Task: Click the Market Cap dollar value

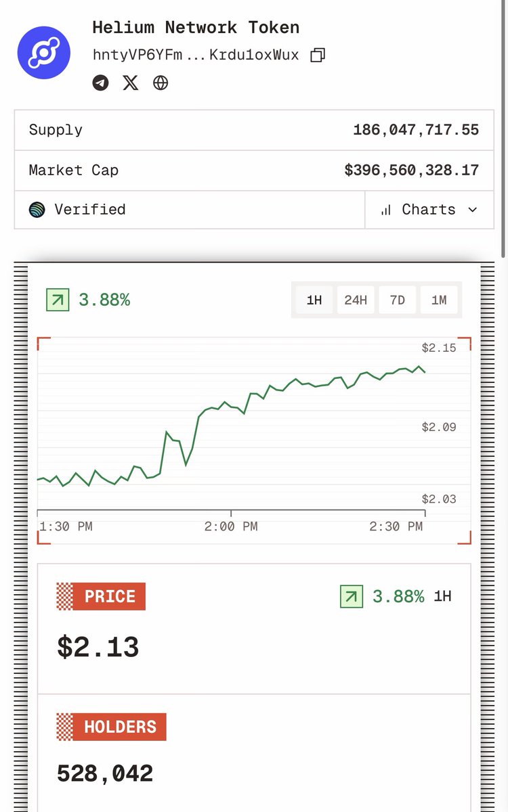Action: [411, 170]
